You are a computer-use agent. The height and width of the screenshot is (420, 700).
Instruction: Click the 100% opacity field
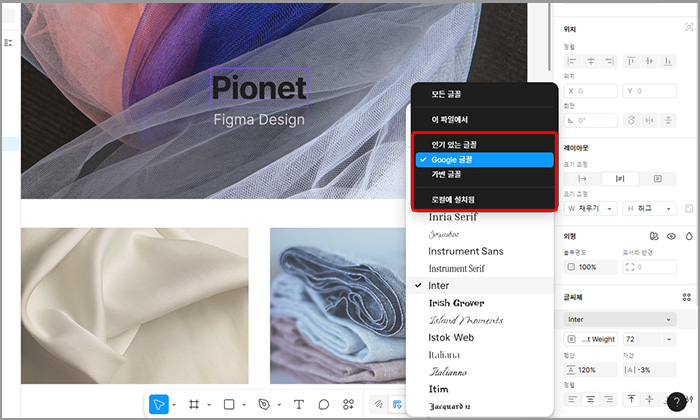(x=591, y=267)
